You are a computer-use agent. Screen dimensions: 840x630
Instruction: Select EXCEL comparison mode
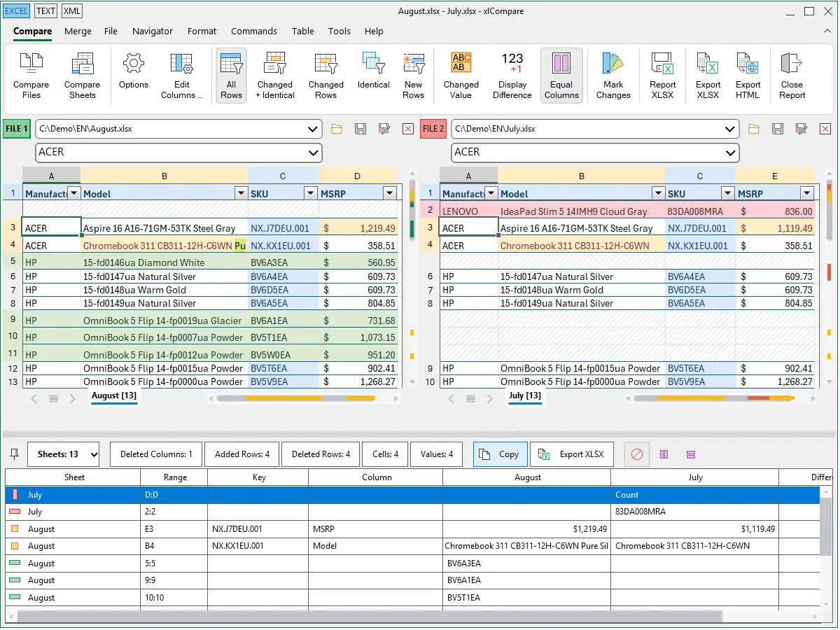17,11
